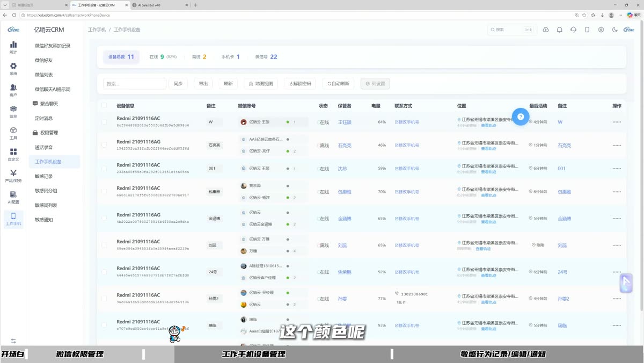Click the 导出 export button
644x363 pixels.
pos(203,84)
